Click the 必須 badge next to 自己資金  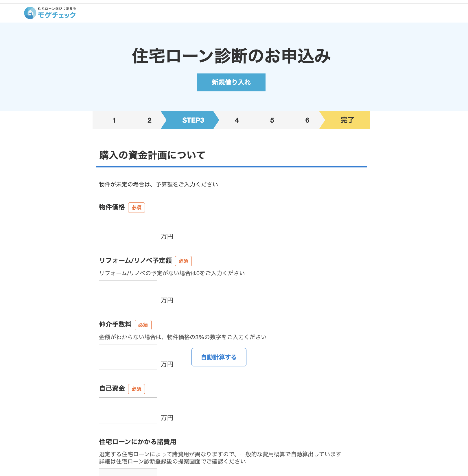(137, 389)
